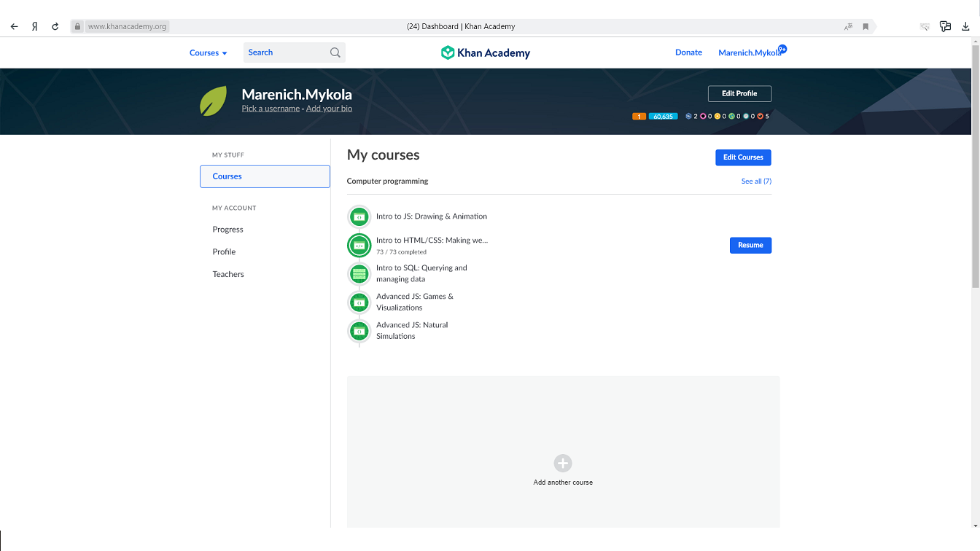Click 'Add your bio' link

tap(329, 109)
